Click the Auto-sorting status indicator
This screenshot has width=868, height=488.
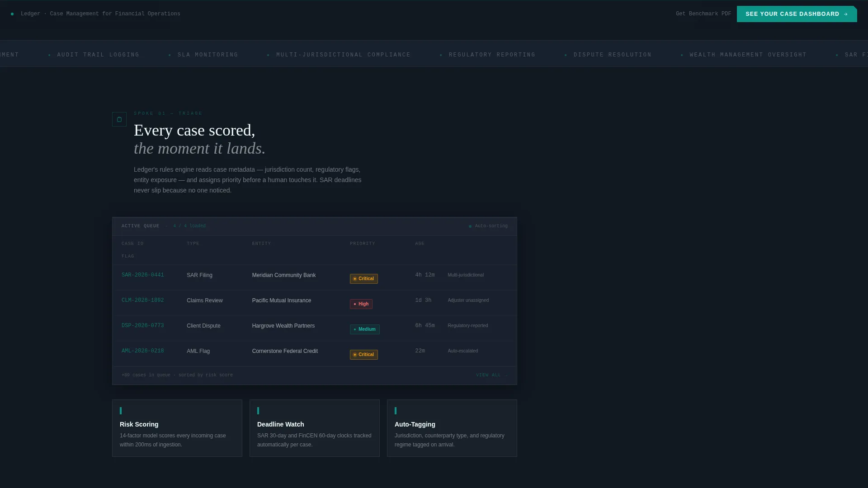(x=488, y=226)
